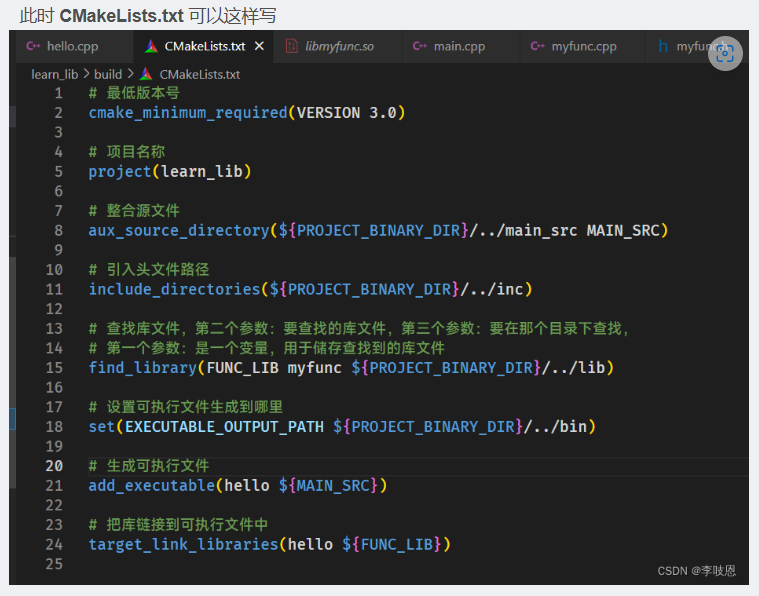Click the comment '# 最低版本号' on line 1

pyautogui.click(x=134, y=92)
